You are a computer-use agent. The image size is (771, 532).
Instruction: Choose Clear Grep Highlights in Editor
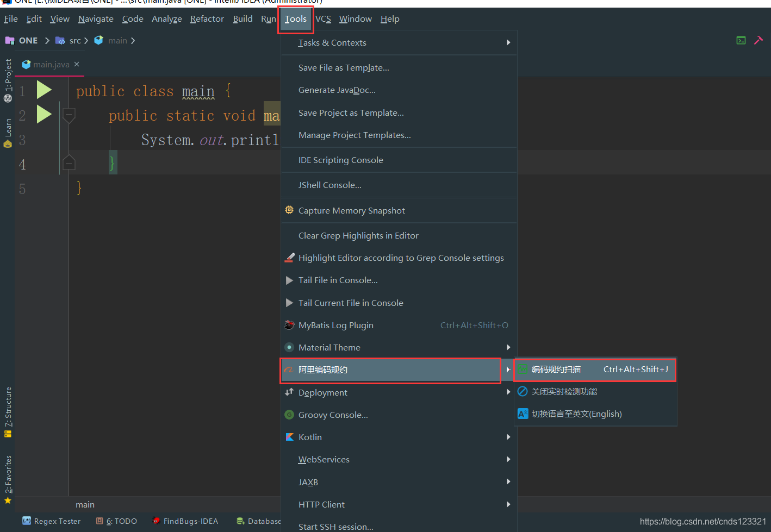pyautogui.click(x=399, y=236)
